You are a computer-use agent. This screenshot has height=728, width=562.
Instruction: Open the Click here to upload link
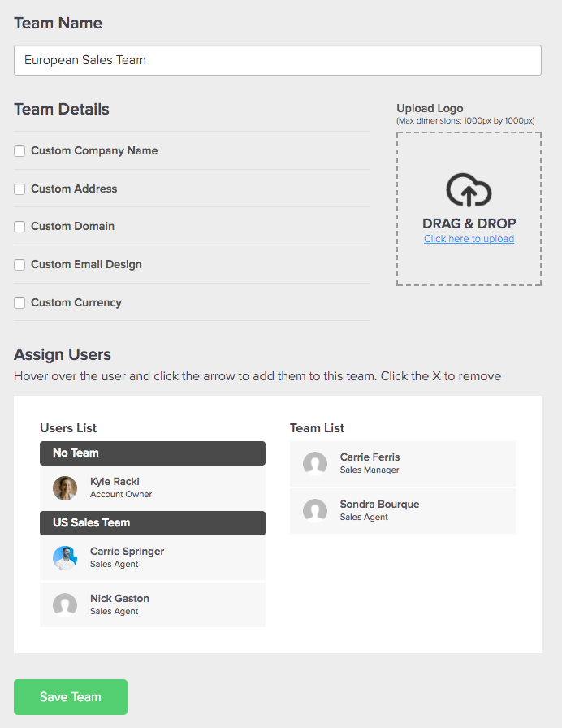tap(469, 239)
